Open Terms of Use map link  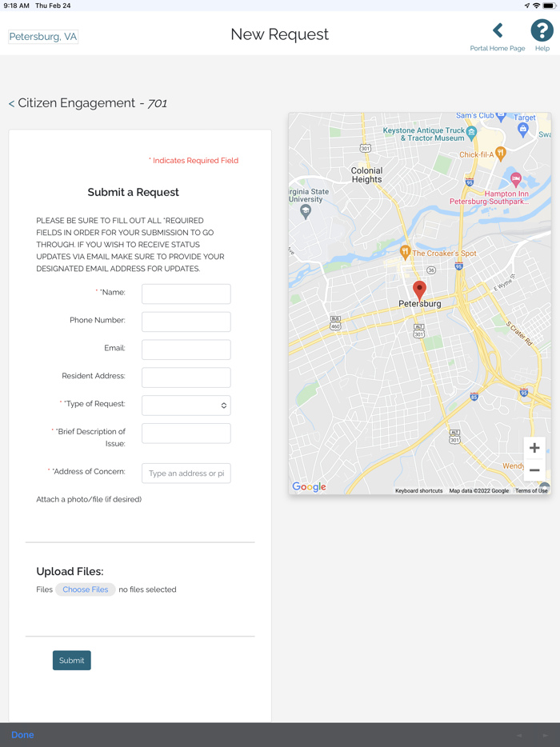pos(531,491)
